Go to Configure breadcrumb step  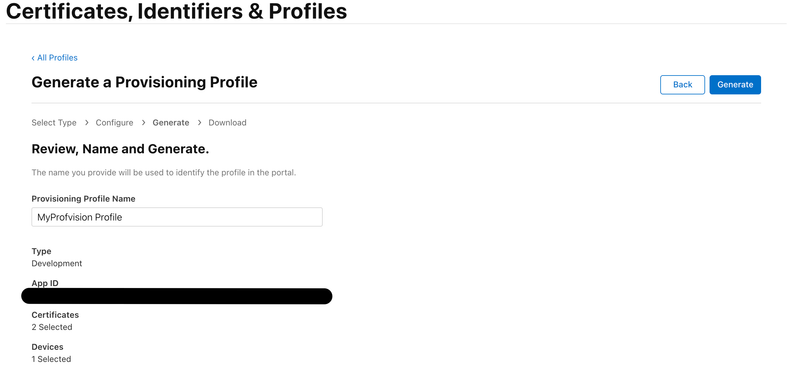[x=114, y=122]
